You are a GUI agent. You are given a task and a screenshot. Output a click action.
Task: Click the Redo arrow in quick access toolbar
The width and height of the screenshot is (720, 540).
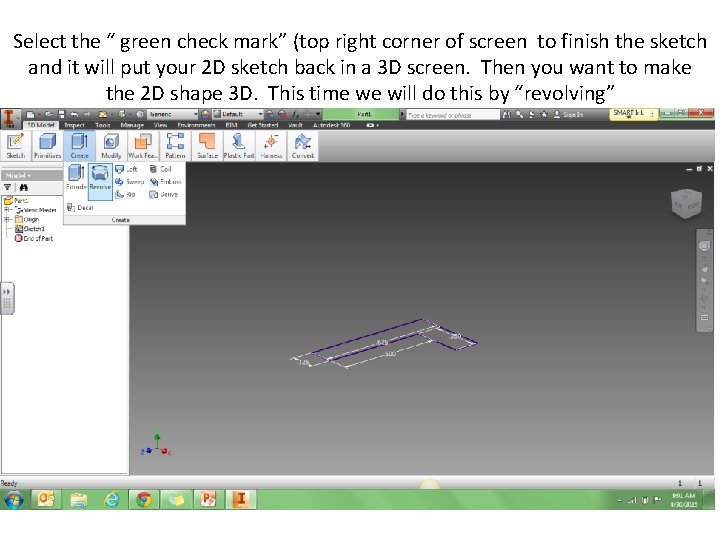point(86,114)
